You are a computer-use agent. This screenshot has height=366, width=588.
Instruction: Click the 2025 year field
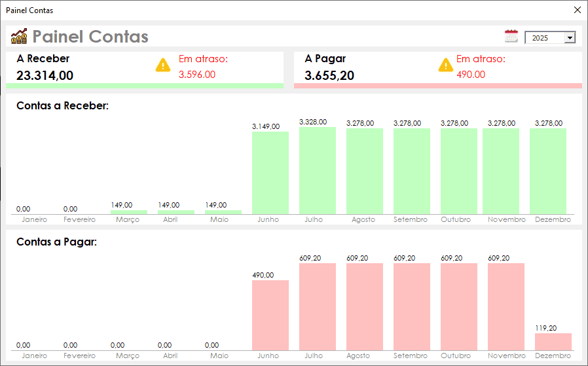coord(543,38)
